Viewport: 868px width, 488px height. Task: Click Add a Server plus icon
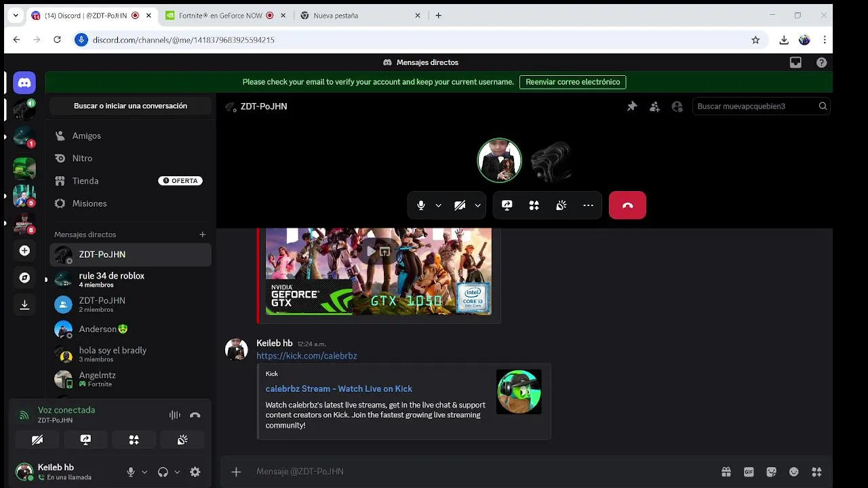tap(24, 251)
